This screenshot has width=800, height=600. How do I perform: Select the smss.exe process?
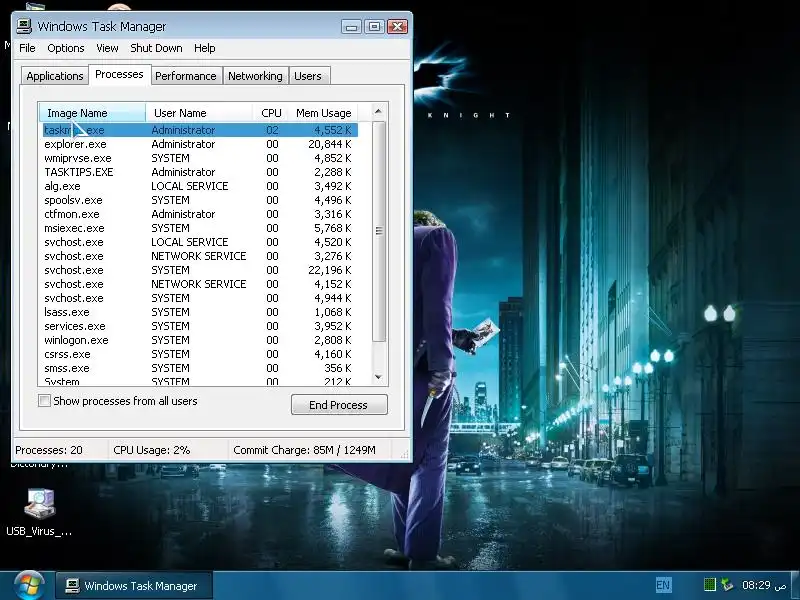pos(200,368)
